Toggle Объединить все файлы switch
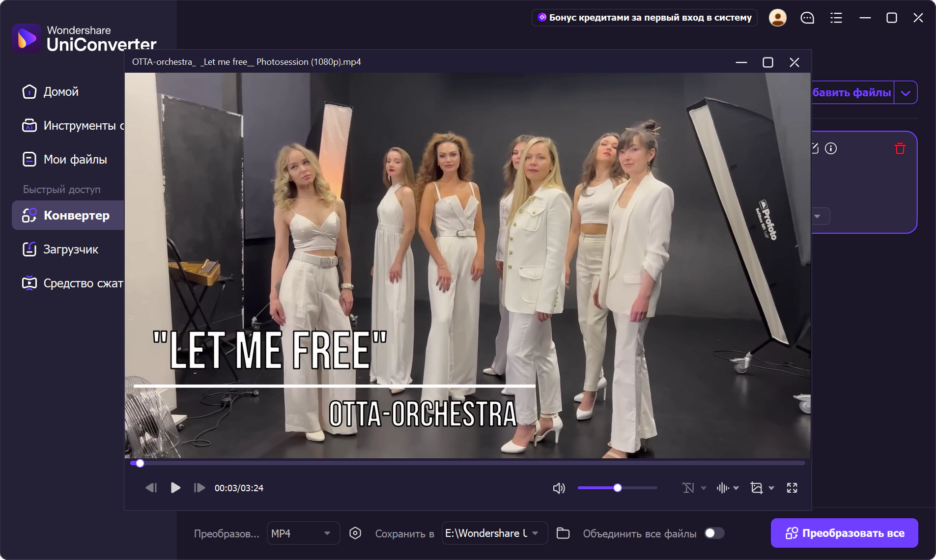The width and height of the screenshot is (936, 560). [715, 533]
